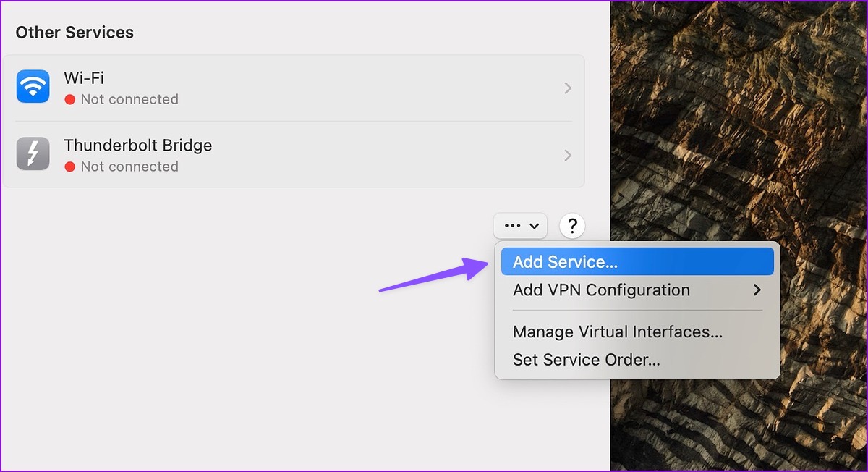
Task: Open Add VPN Configuration submenu
Action: coord(637,290)
